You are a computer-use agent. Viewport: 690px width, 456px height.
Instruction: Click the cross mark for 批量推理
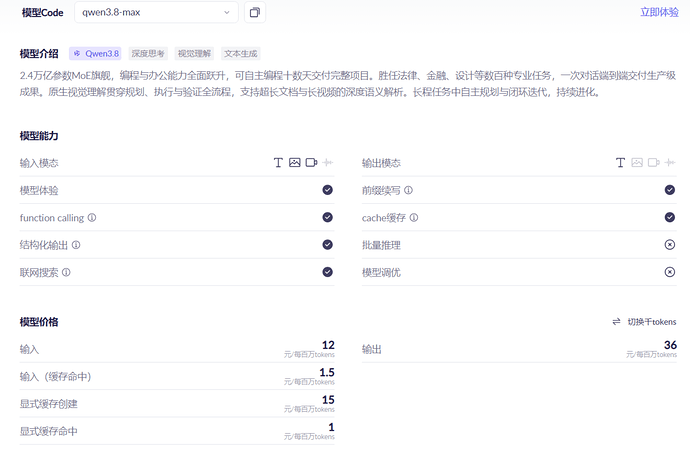(x=670, y=244)
